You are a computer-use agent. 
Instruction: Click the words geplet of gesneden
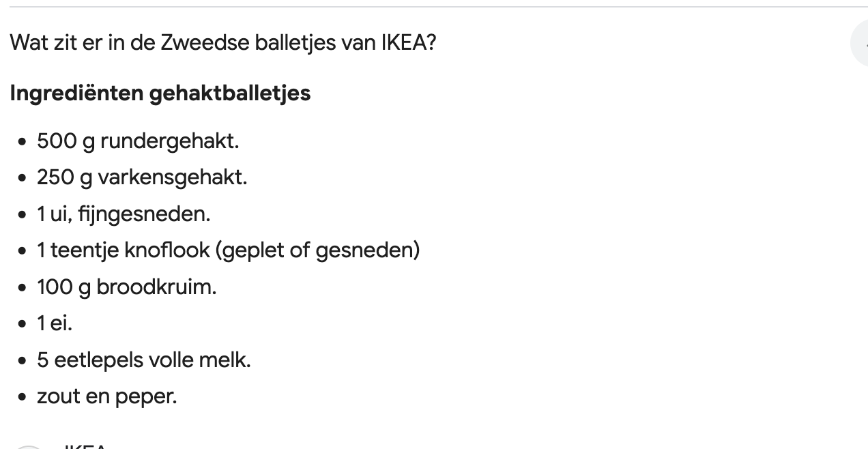coord(317,250)
